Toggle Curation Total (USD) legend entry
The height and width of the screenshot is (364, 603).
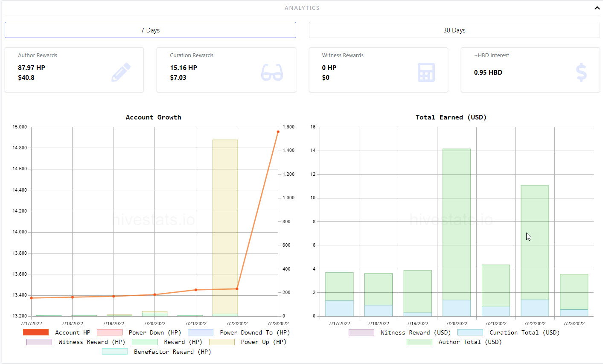pos(470,332)
